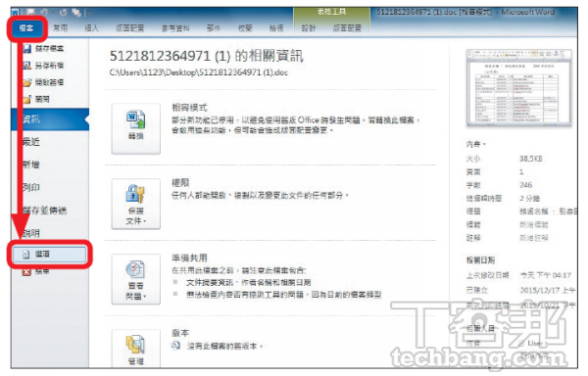Click the 相關人員 heading in properties
The width and height of the screenshot is (588, 376).
tap(480, 328)
